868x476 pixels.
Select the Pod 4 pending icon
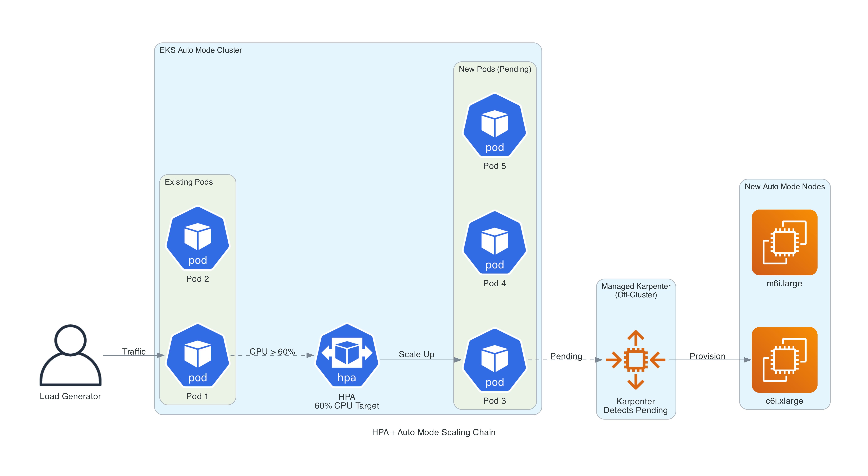click(494, 242)
